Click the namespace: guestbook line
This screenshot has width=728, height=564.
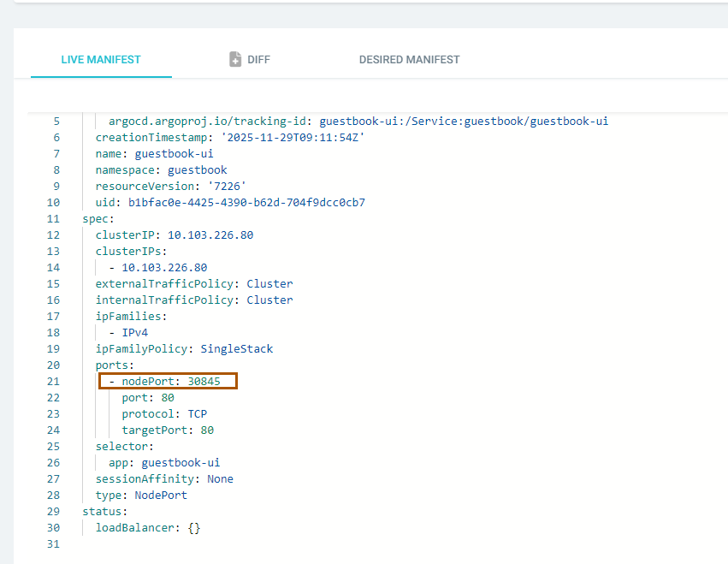pos(161,170)
